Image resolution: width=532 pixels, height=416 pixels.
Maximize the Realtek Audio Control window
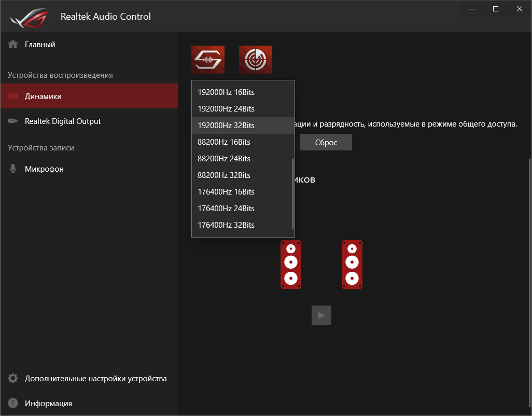click(496, 9)
